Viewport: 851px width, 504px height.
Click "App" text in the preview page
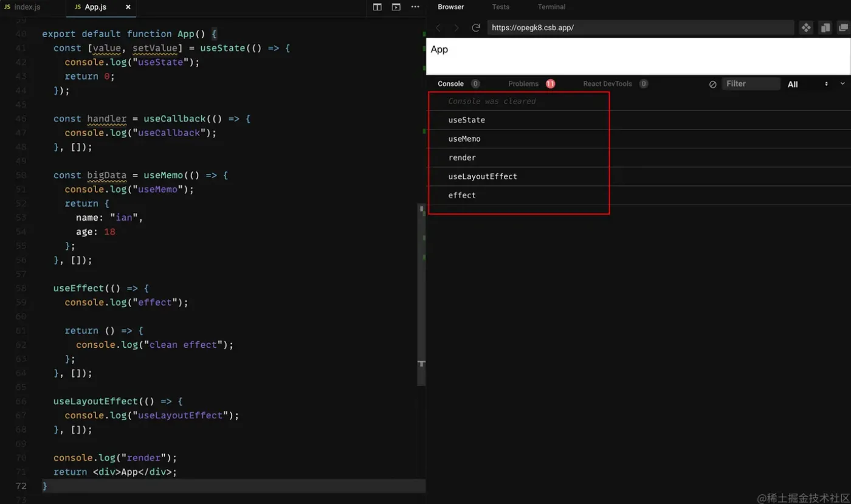[439, 50]
